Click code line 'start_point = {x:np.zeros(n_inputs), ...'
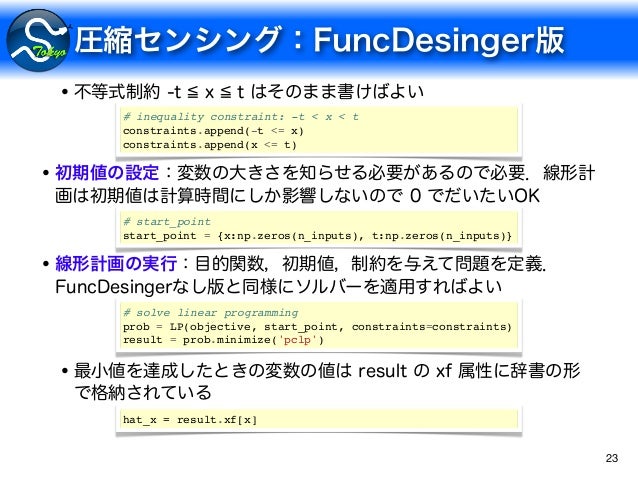The height and width of the screenshot is (479, 638). coord(317,236)
